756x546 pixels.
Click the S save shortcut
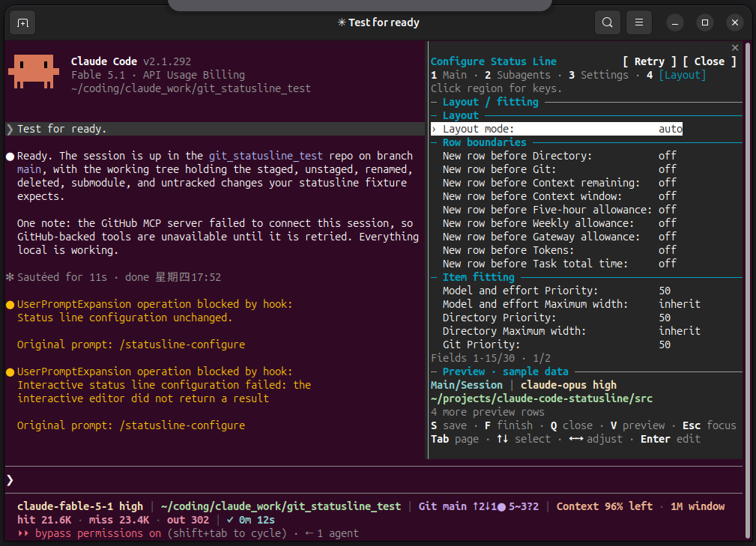(x=449, y=426)
